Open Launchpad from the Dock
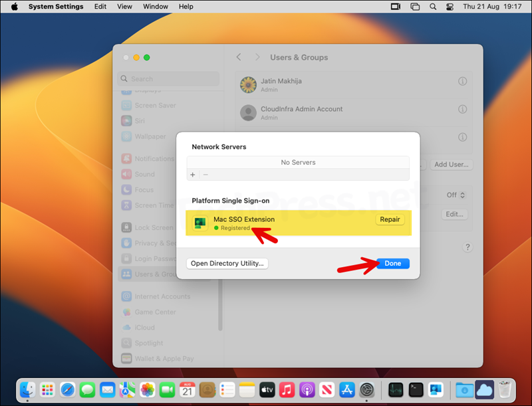 47,390
